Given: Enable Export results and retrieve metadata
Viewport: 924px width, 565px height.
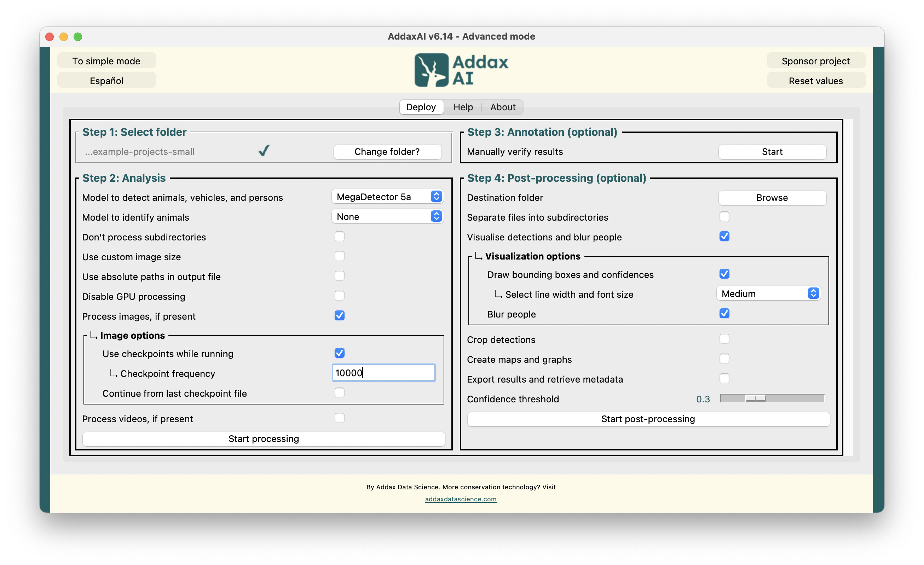Looking at the screenshot, I should (724, 379).
